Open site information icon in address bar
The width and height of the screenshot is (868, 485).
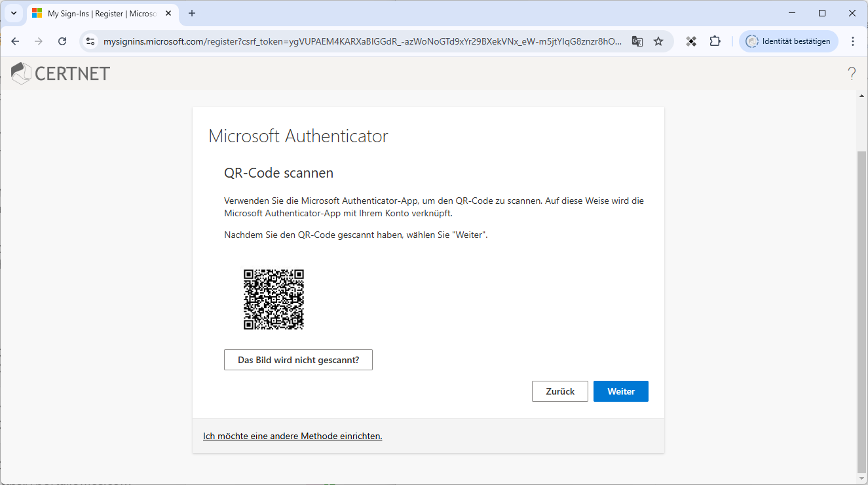(x=91, y=41)
